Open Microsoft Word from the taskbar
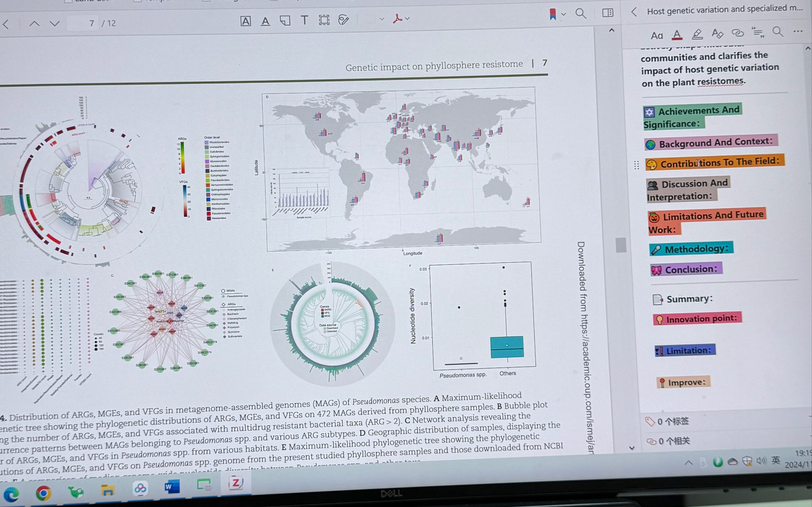This screenshot has height=507, width=812. click(x=172, y=486)
